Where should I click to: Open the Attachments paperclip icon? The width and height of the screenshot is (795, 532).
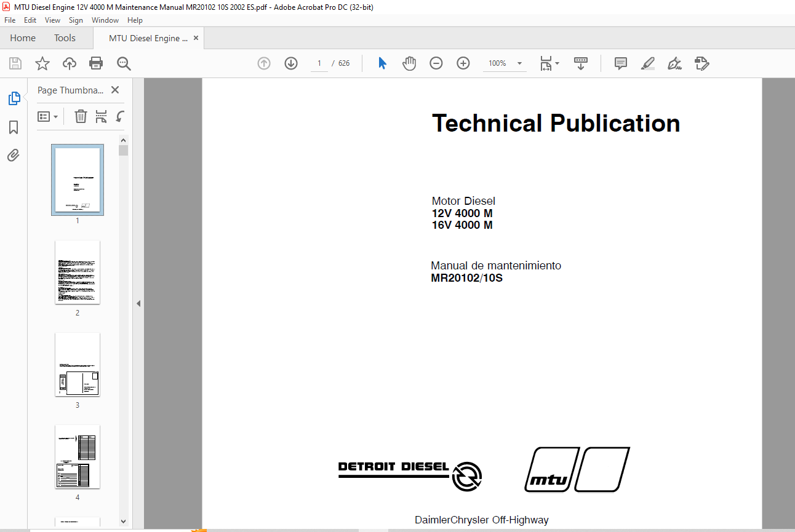(14, 155)
